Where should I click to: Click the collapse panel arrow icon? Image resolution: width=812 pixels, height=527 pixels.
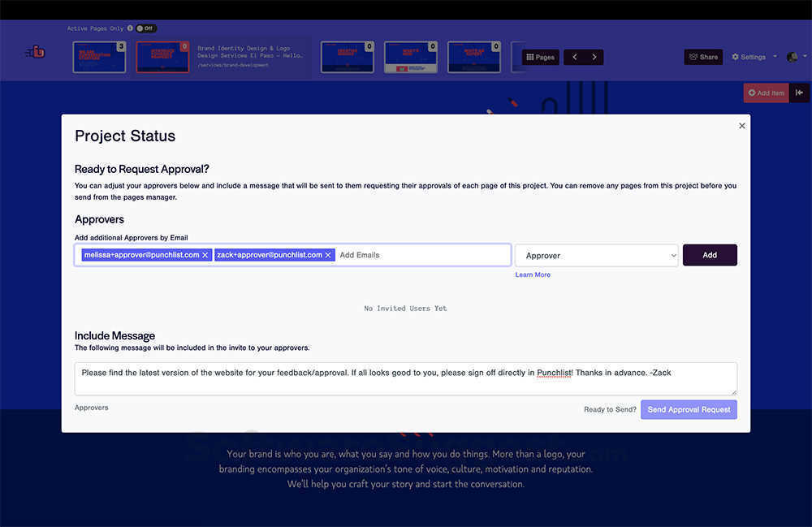[800, 93]
